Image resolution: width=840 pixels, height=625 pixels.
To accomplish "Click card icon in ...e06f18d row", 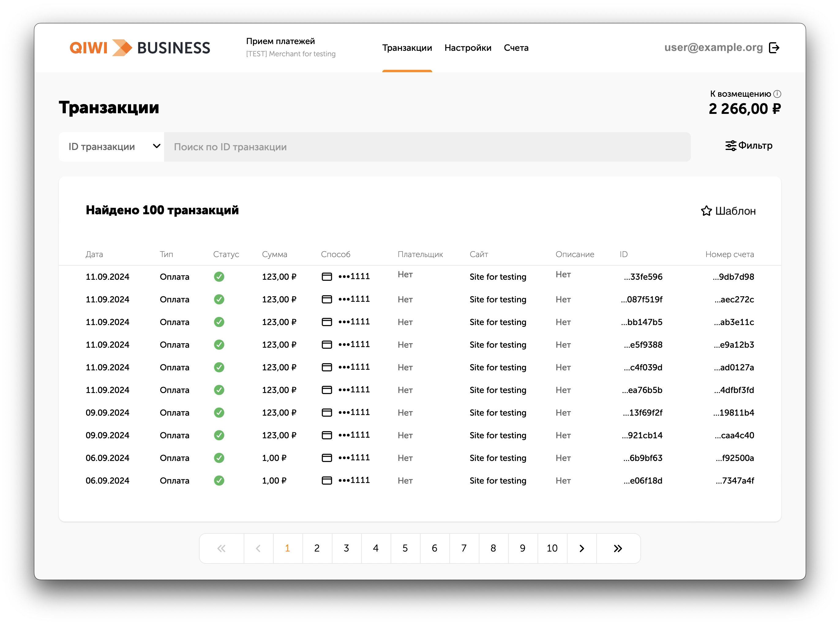I will pos(327,481).
